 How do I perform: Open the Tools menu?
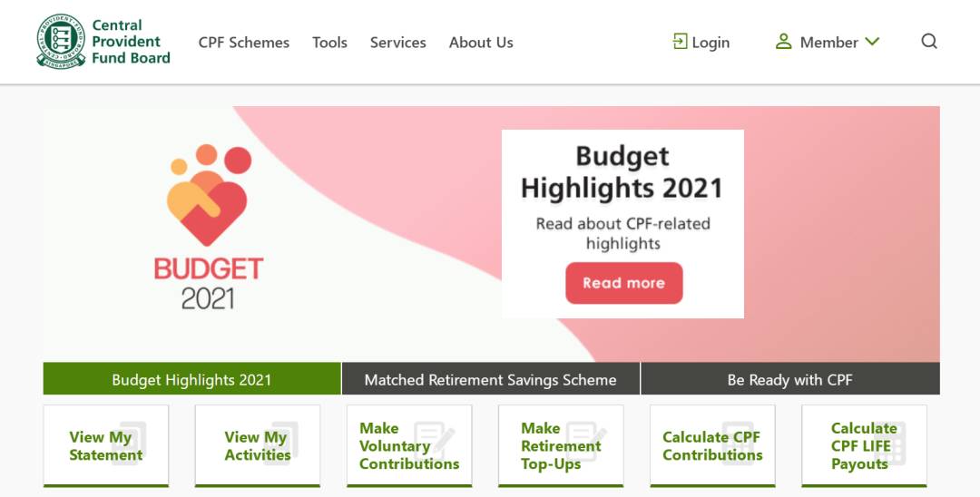coord(329,43)
